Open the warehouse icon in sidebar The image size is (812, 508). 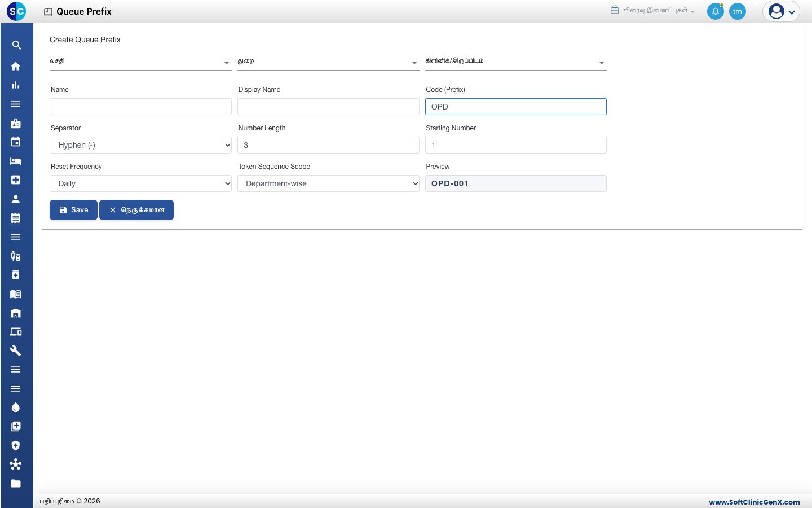click(16, 313)
